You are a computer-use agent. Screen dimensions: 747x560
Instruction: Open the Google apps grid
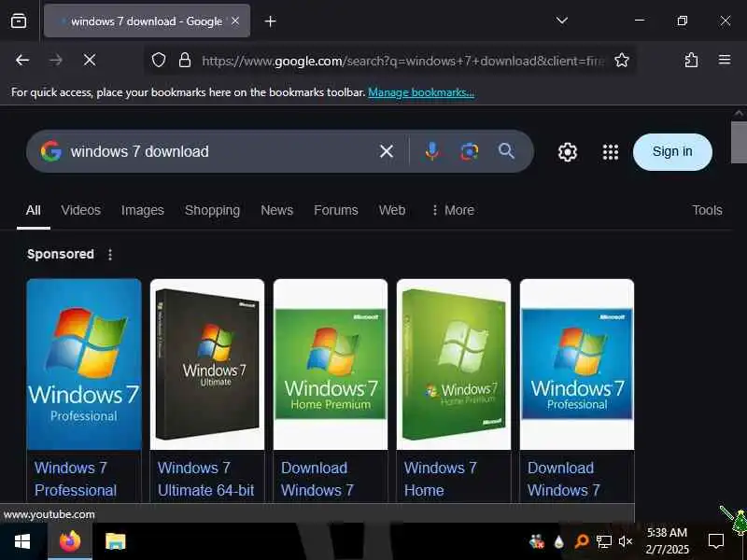[611, 152]
